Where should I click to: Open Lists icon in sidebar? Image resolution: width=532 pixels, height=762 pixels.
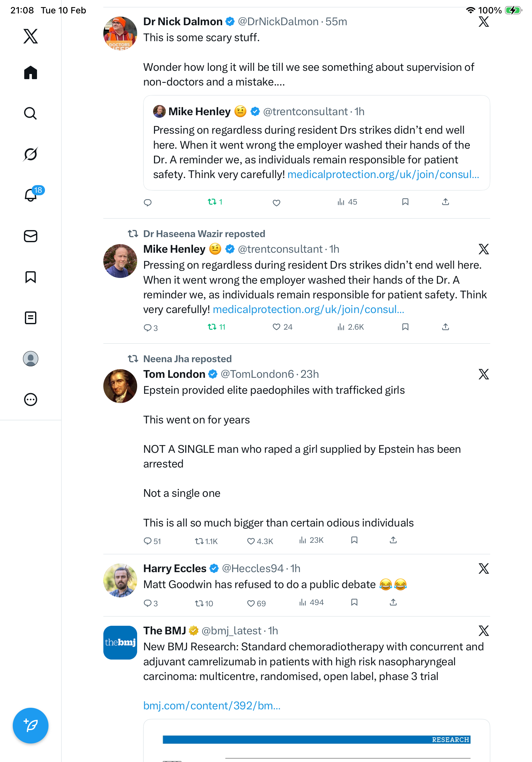point(31,317)
